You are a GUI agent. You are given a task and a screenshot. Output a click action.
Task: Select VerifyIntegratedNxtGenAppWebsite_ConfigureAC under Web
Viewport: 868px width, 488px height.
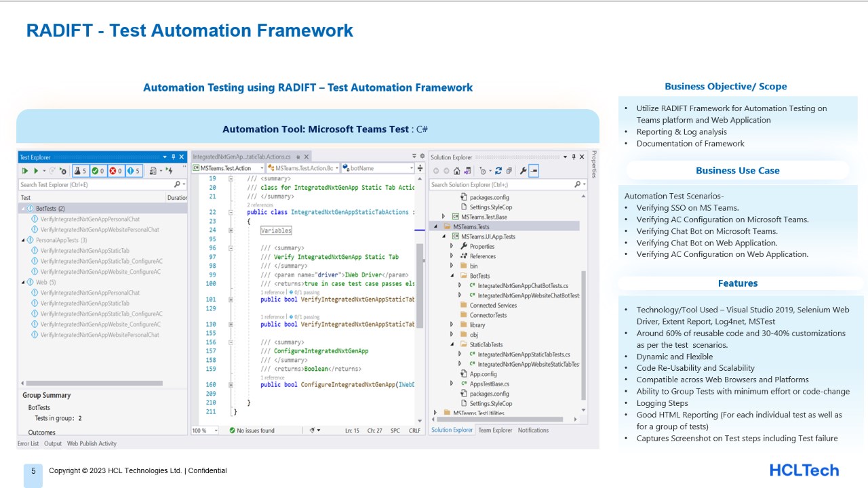click(100, 324)
